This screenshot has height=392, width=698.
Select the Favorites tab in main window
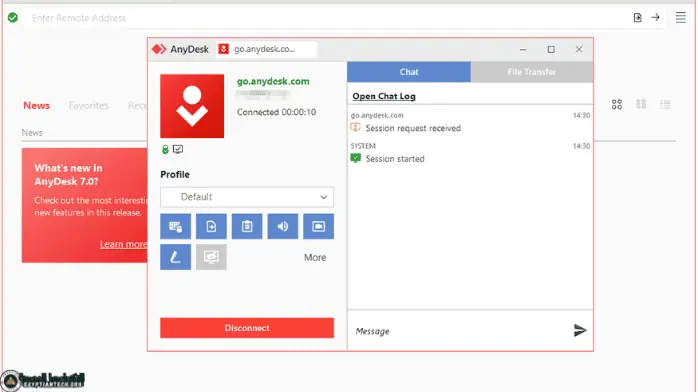click(x=88, y=105)
